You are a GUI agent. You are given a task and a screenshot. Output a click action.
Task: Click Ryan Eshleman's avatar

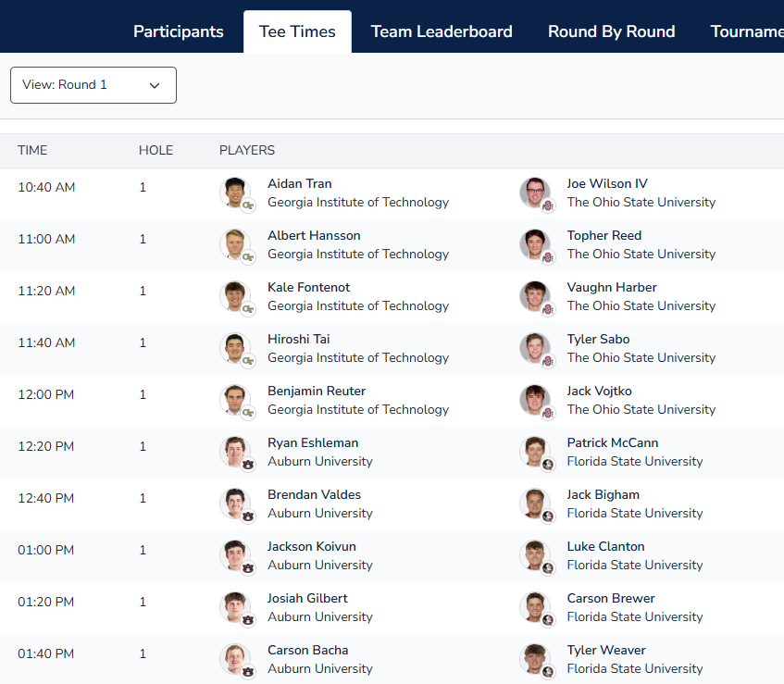click(x=235, y=452)
